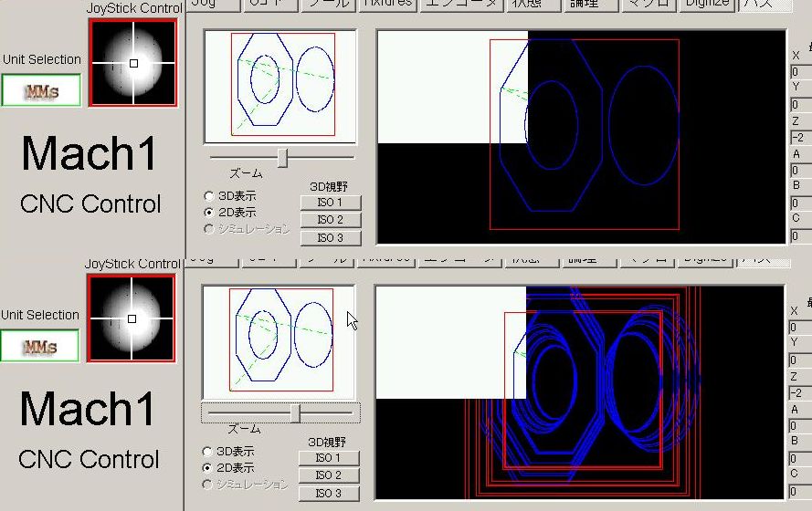
Task: Click the JoyStick Control pad in the lower Mach1 screen
Action: (132, 318)
